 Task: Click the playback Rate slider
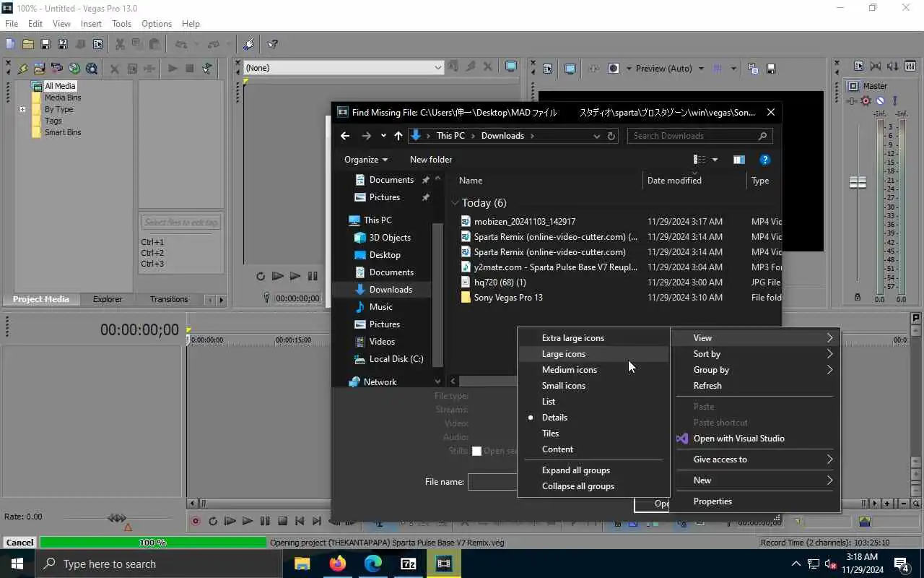[116, 518]
